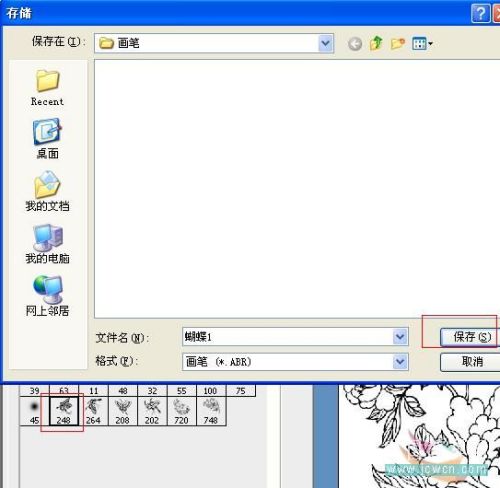Create a new folder
Image resolution: width=500 pixels, height=488 pixels.
pos(398,43)
